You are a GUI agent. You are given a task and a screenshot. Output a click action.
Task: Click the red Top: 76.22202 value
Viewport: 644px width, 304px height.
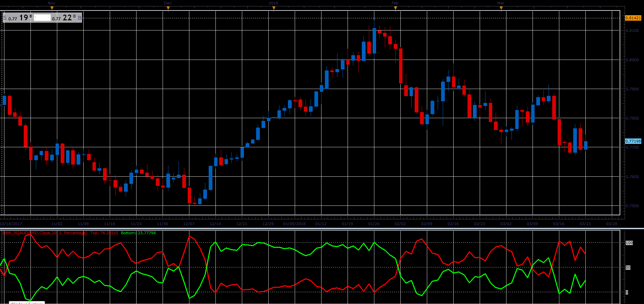click(104, 233)
